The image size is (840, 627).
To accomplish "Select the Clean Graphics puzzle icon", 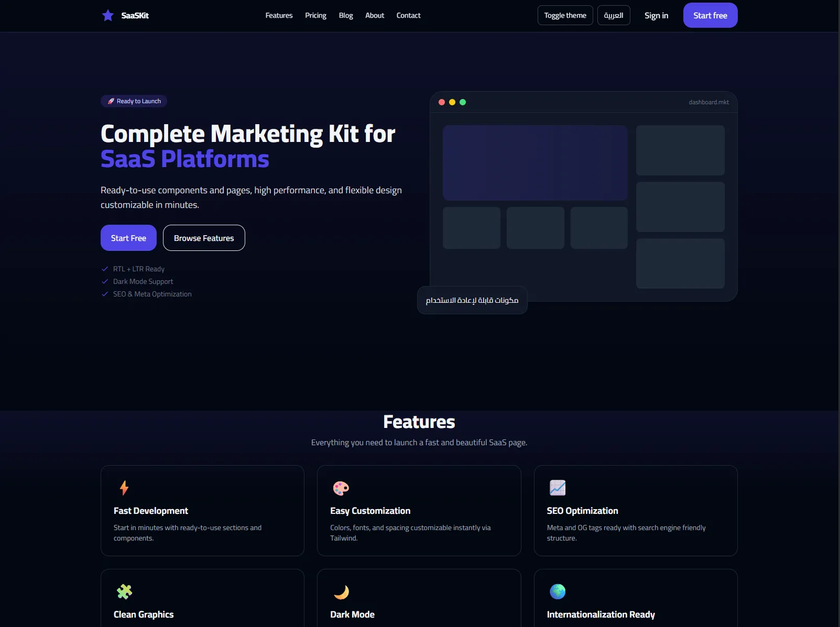I will (x=124, y=591).
